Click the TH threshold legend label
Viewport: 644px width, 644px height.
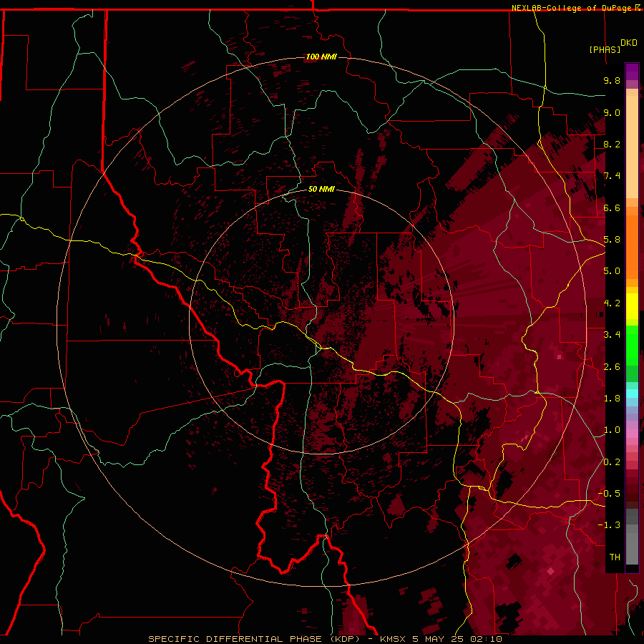(x=615, y=557)
